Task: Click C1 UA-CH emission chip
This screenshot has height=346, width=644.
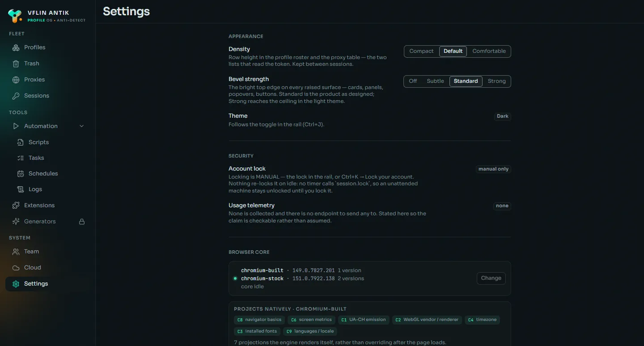Action: pyautogui.click(x=364, y=320)
